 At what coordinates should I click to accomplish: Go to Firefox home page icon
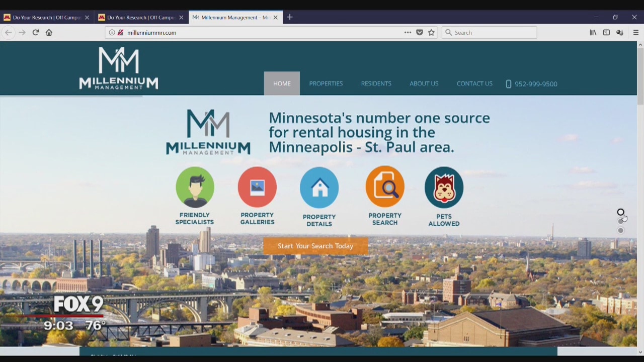point(49,32)
